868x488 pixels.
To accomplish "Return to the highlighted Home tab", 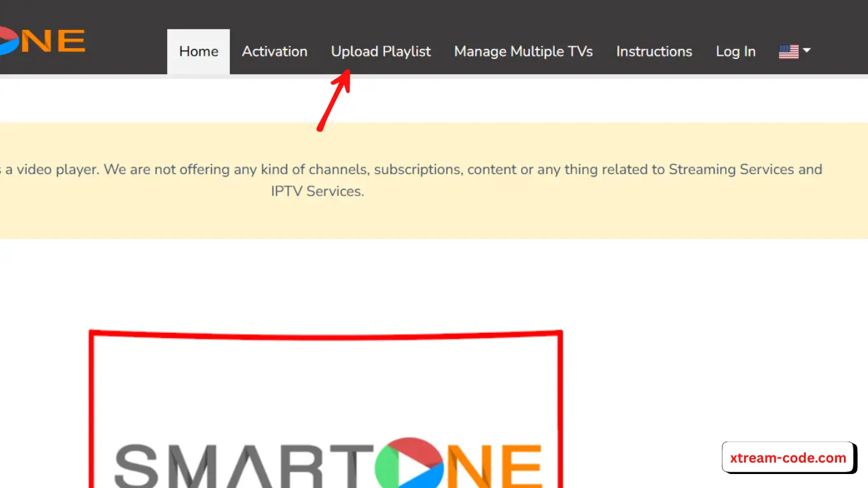I will 198,51.
